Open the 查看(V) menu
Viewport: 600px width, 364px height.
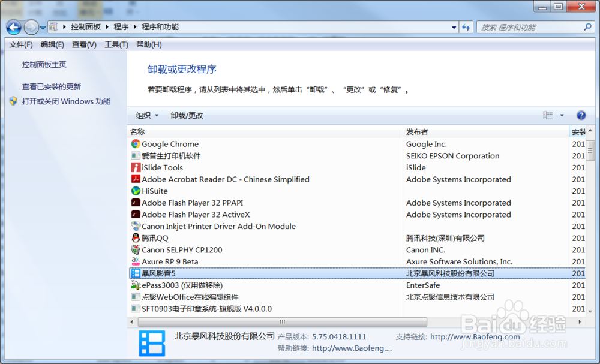click(x=84, y=44)
